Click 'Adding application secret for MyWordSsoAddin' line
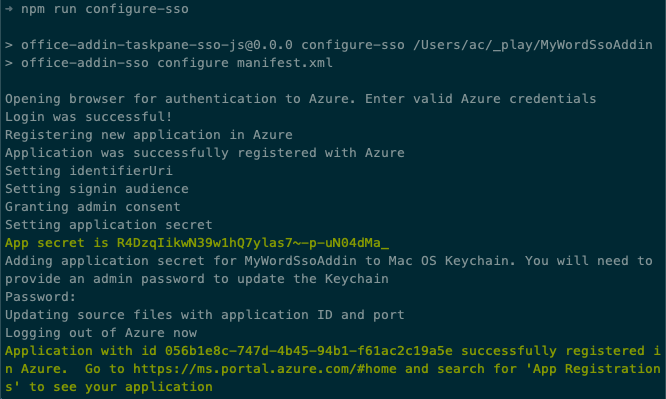666x399 pixels. click(x=329, y=260)
